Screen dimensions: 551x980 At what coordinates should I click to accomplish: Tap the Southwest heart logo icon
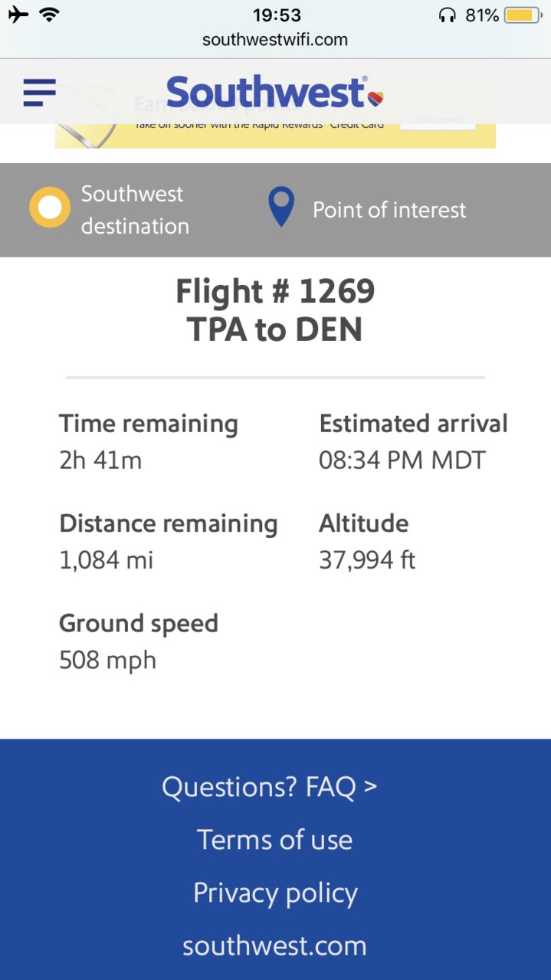point(376,97)
